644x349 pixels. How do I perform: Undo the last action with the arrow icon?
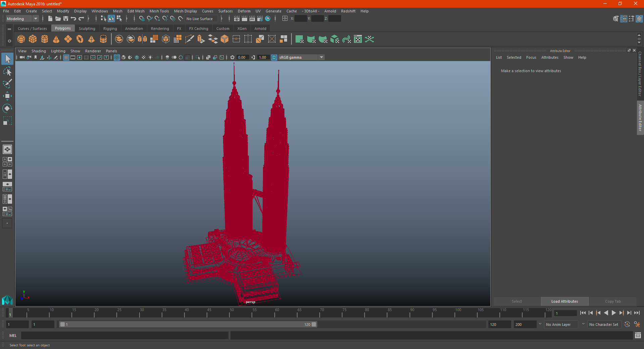[73, 19]
